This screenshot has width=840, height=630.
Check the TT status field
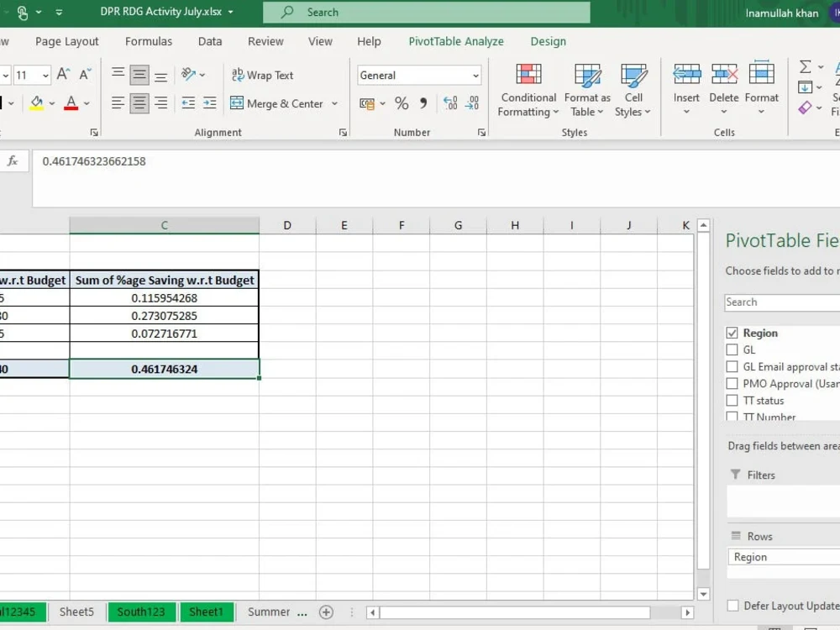pos(732,400)
